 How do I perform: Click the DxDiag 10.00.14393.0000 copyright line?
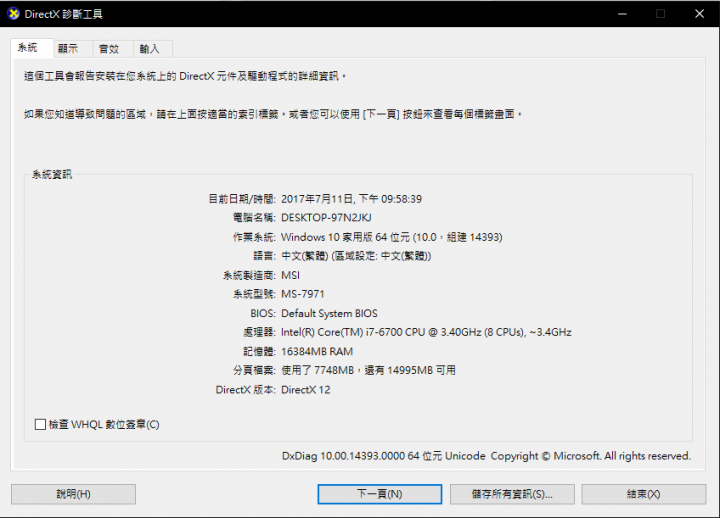click(x=486, y=456)
